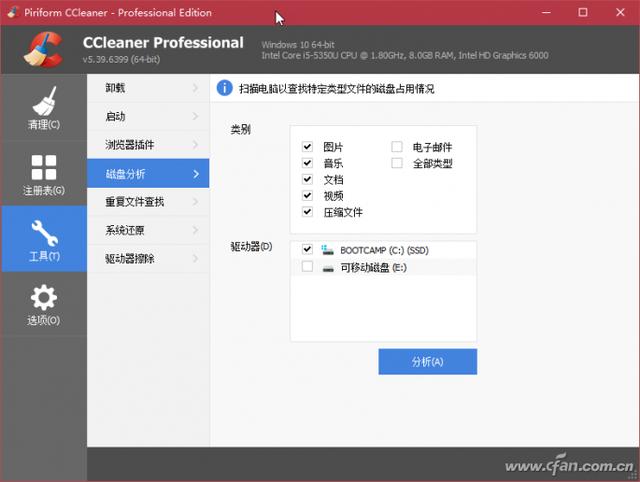
Task: Open the 选项(O) options gear
Action: tap(44, 304)
